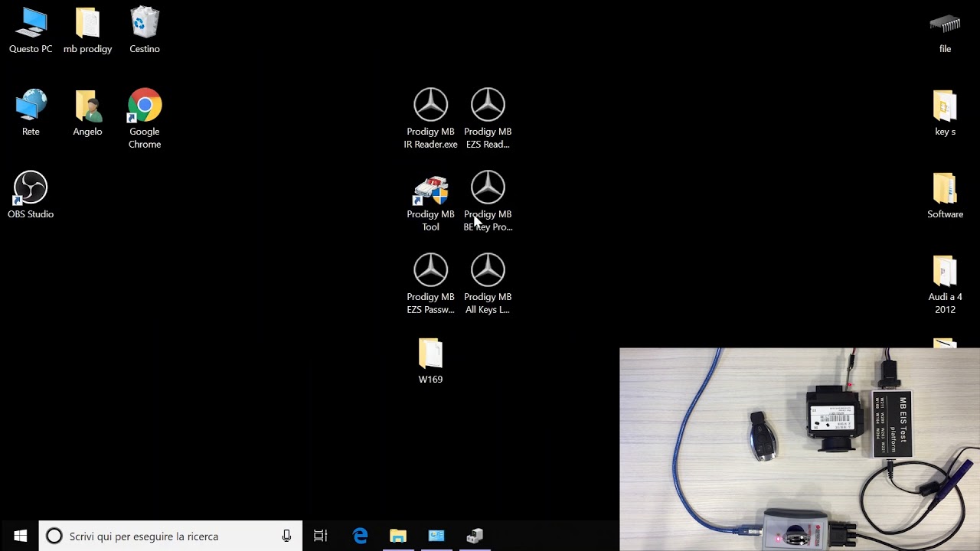Select the Prodigy MB Tool shortcut
The width and height of the screenshot is (980, 551).
430,201
